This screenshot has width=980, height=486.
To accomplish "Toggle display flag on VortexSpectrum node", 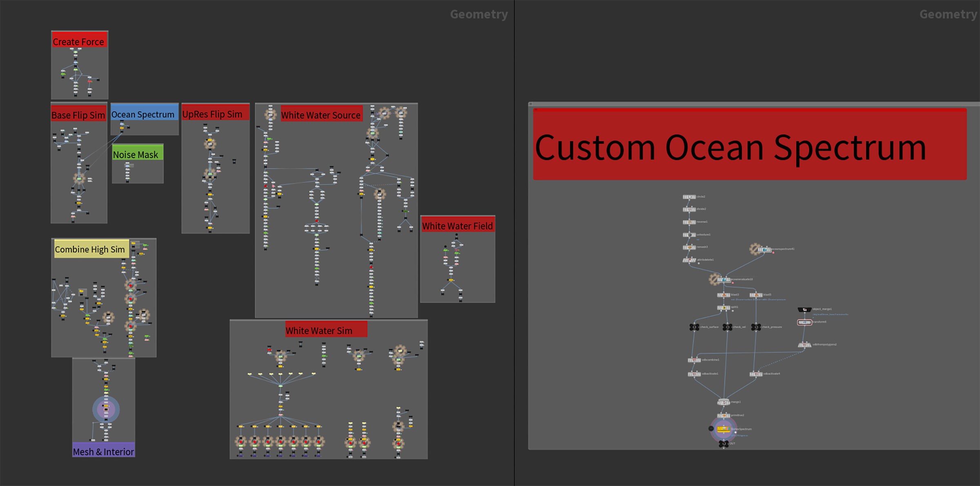I will click(x=729, y=429).
